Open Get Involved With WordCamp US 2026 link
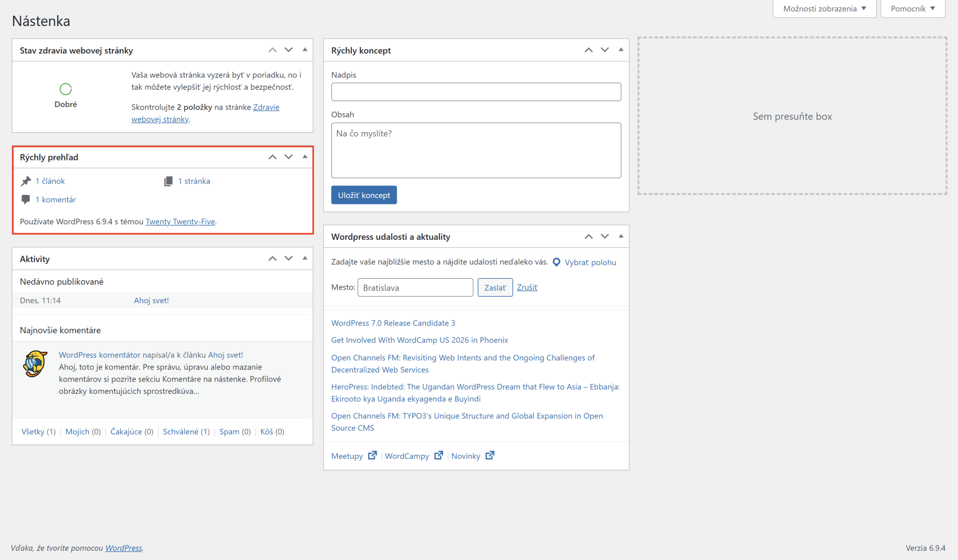The height and width of the screenshot is (560, 958). point(420,340)
